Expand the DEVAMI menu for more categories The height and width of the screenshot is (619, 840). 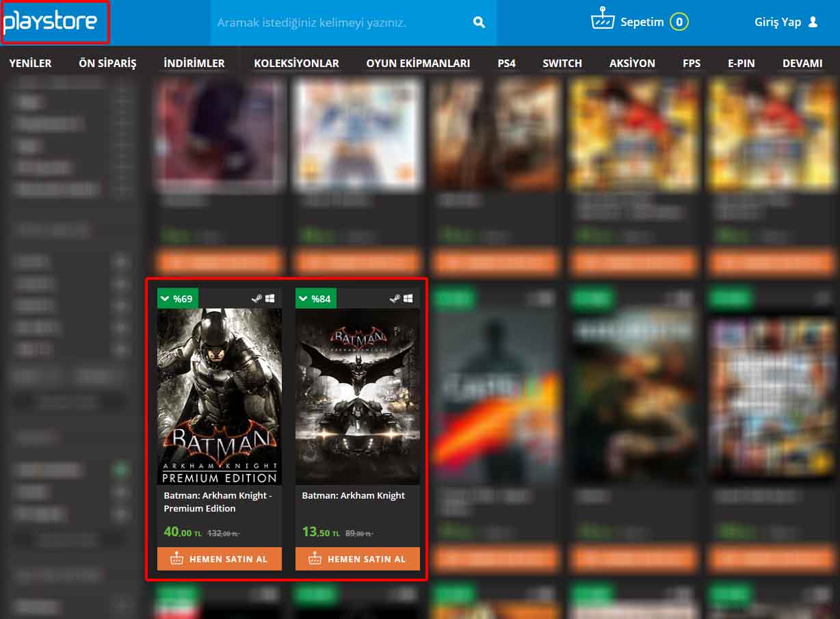coord(802,63)
